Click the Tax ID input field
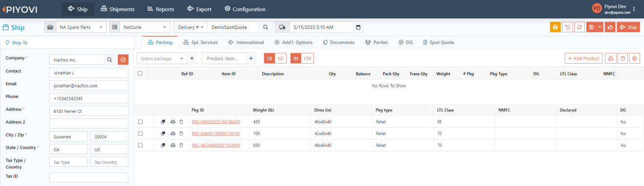The width and height of the screenshot is (644, 186). [x=89, y=177]
